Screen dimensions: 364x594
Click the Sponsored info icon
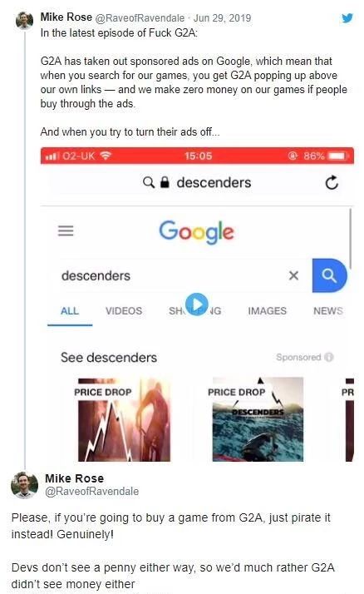click(x=329, y=357)
